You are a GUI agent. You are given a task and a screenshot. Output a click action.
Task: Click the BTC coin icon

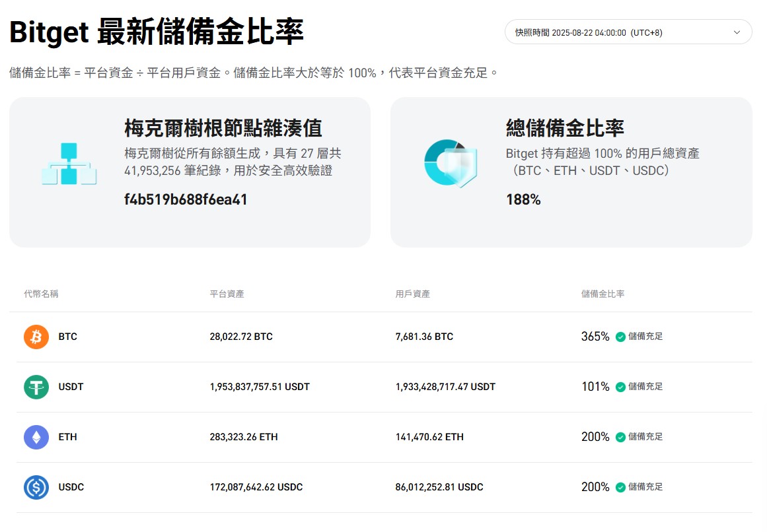point(36,337)
